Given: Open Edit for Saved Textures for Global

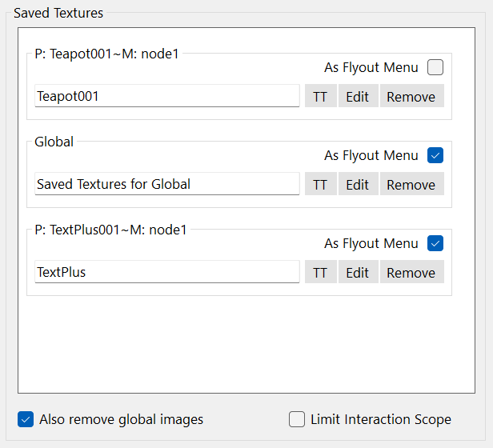Looking at the screenshot, I should point(357,185).
